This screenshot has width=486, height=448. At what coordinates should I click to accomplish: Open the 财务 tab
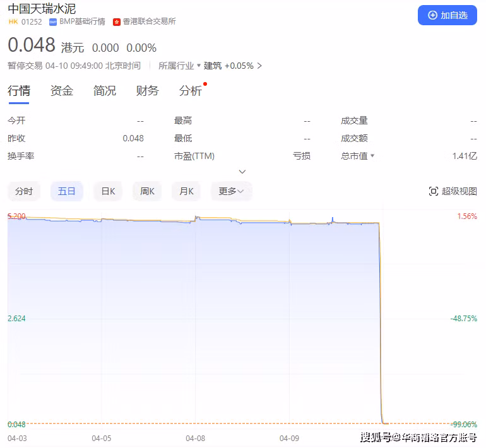[x=147, y=91]
